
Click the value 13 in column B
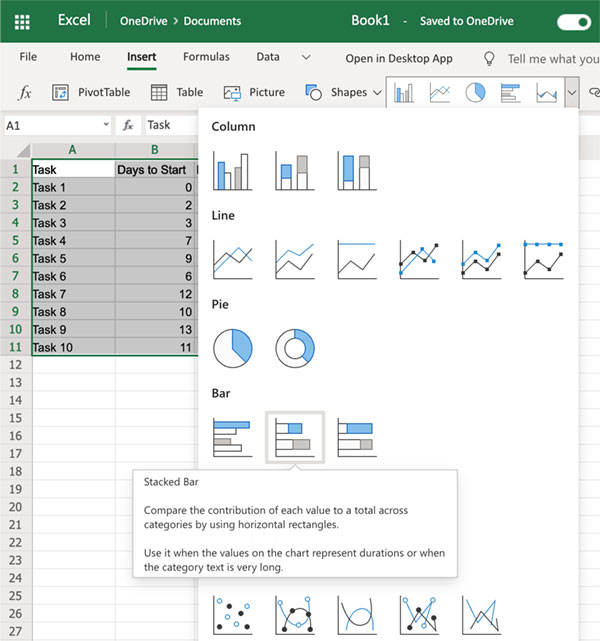coord(155,329)
